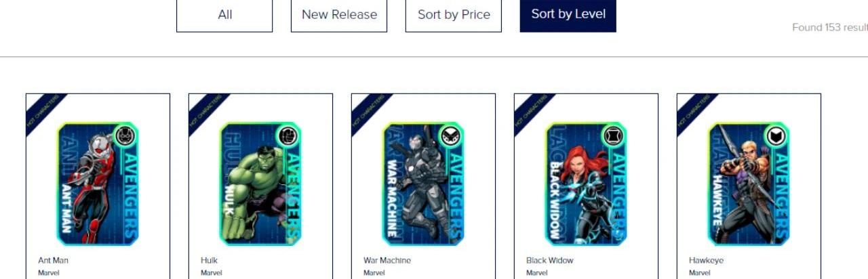Choose Sort by Price option
The height and width of the screenshot is (279, 868).
pyautogui.click(x=454, y=15)
